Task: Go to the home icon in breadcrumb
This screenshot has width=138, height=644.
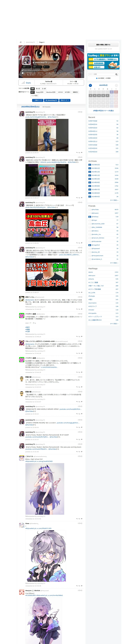Action: pyautogui.click(x=21, y=42)
